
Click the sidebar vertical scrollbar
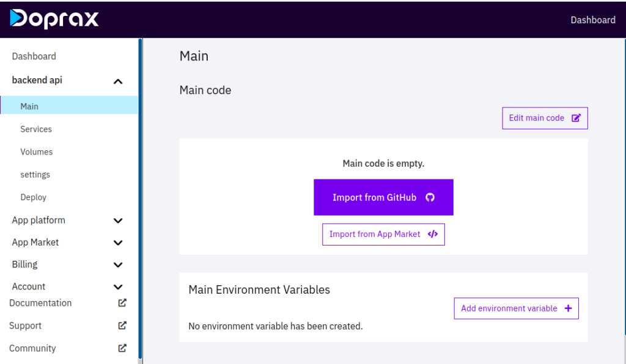click(140, 199)
